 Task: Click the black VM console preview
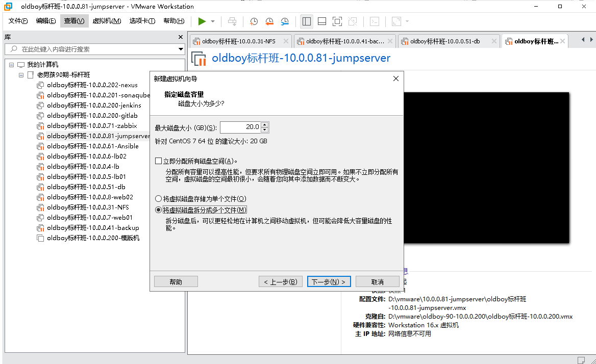pos(486,167)
